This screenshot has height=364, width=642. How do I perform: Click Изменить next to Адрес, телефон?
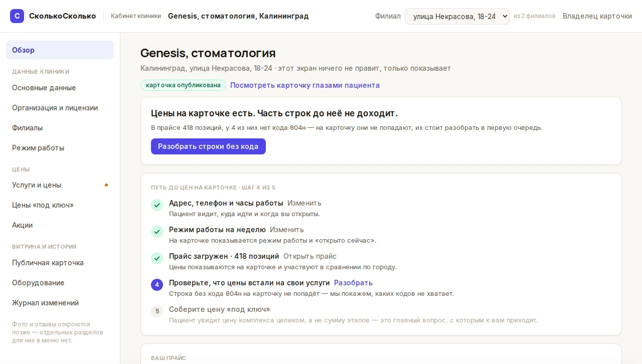(x=304, y=203)
